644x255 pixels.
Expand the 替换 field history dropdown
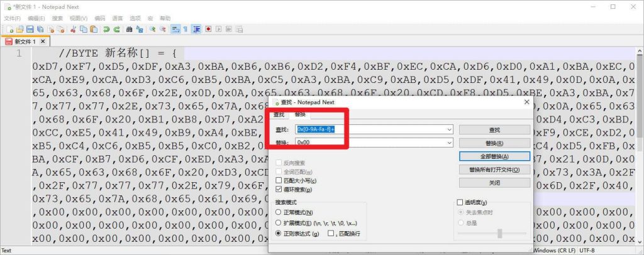click(449, 143)
